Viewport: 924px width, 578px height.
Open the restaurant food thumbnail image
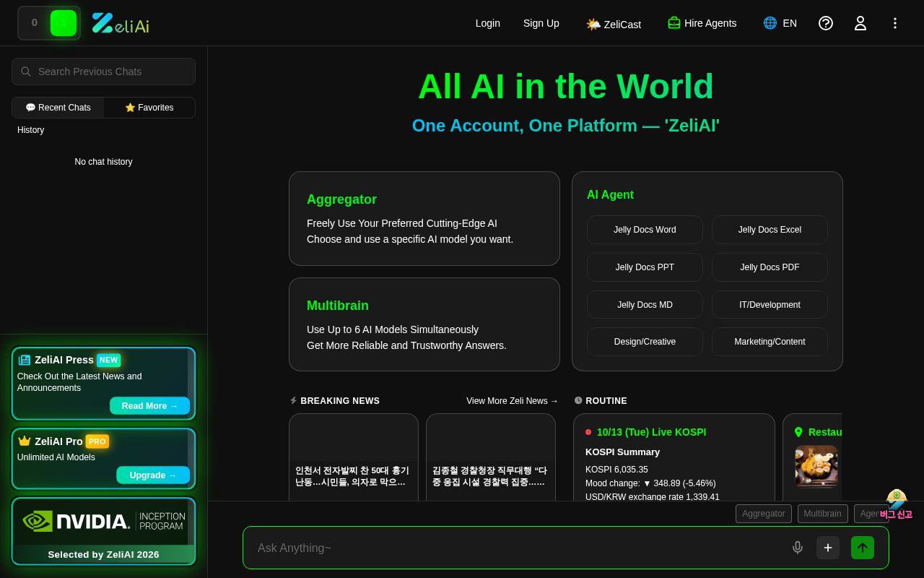pyautogui.click(x=816, y=466)
